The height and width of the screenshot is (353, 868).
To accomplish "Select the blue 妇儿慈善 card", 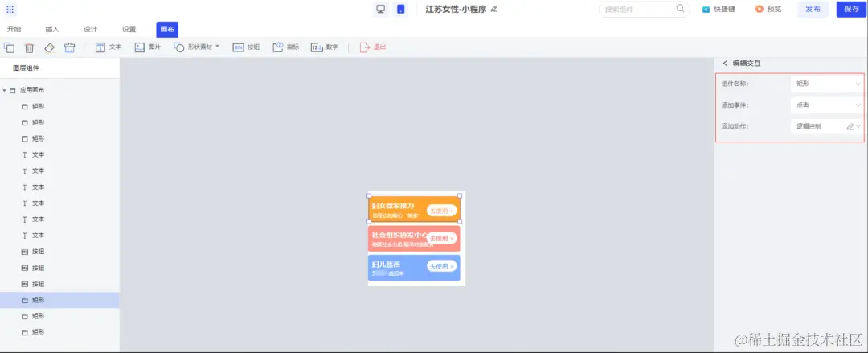I will 414,268.
